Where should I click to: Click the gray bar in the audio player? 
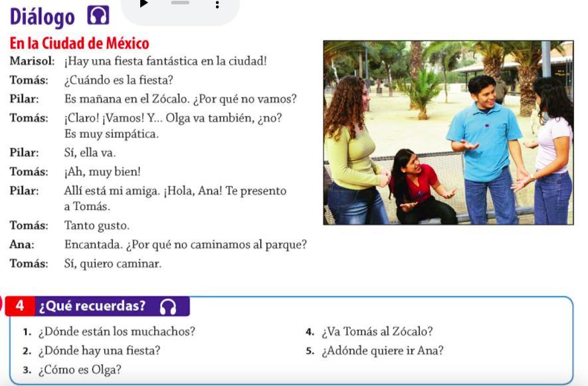(x=180, y=3)
